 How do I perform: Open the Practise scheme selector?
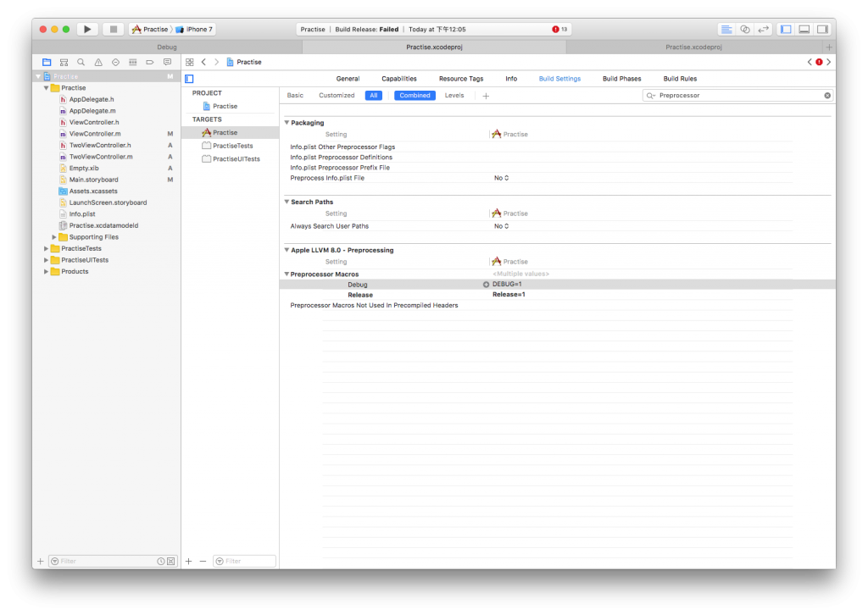pos(151,30)
